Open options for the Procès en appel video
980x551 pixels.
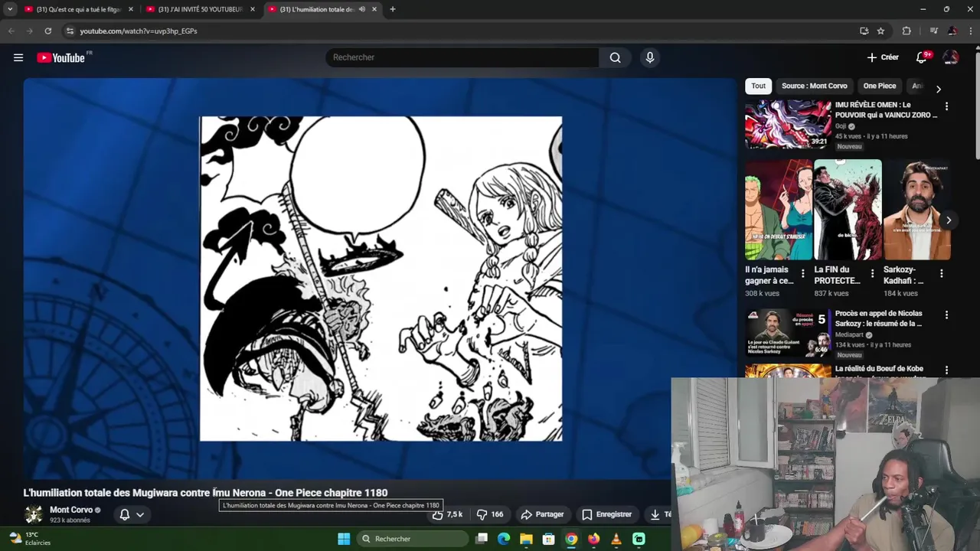[946, 315]
